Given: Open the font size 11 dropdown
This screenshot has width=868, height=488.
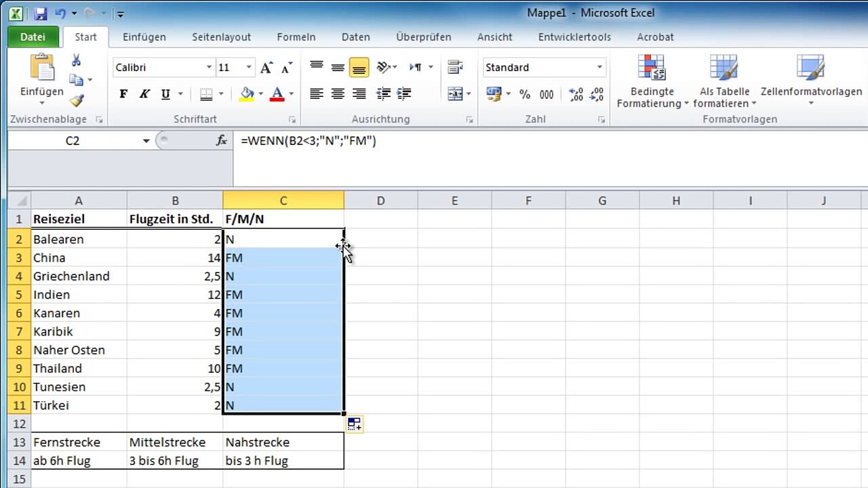Looking at the screenshot, I should tap(249, 67).
